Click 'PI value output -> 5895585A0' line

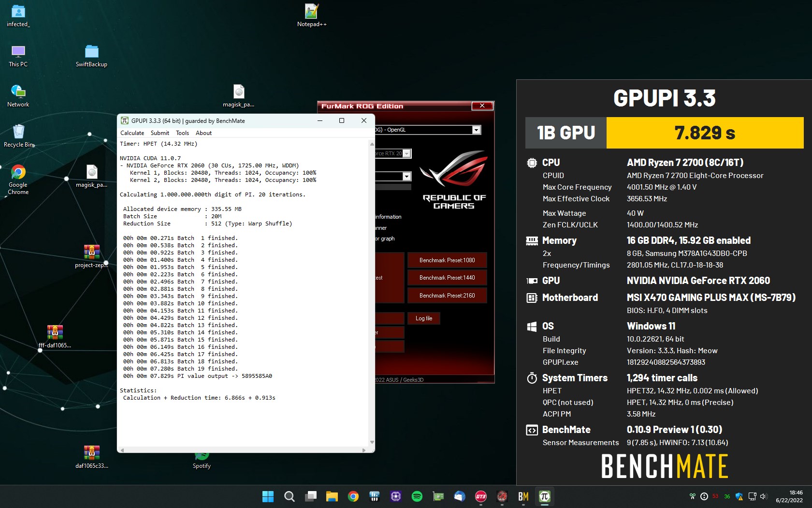(x=197, y=376)
